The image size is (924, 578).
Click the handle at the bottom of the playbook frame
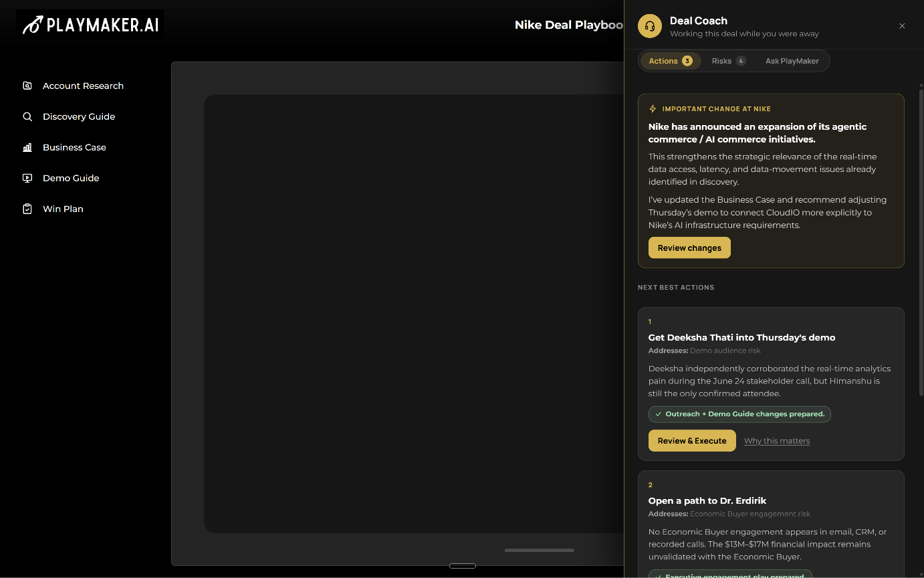pyautogui.click(x=463, y=566)
